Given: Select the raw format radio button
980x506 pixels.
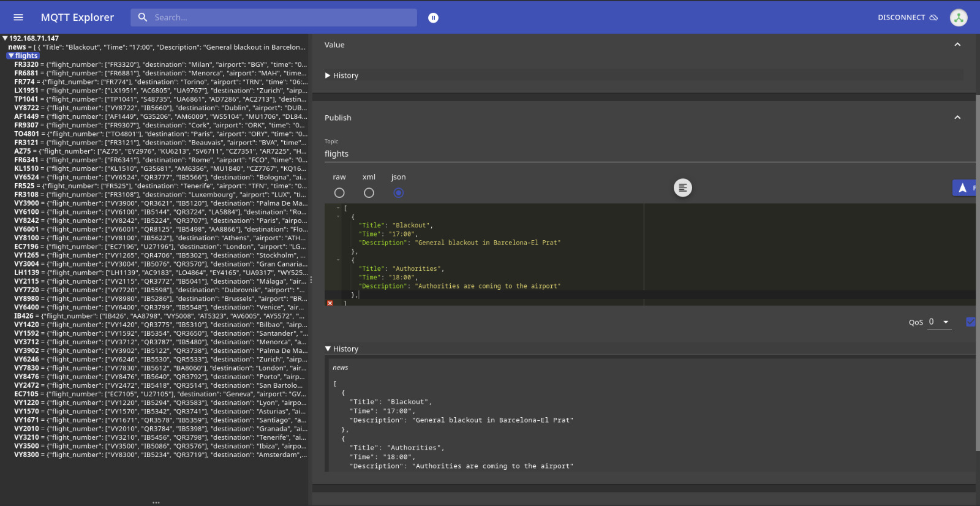Looking at the screenshot, I should [339, 192].
